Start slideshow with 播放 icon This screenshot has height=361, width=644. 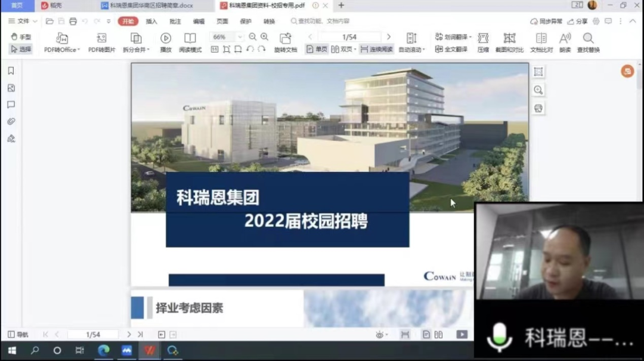click(x=166, y=39)
